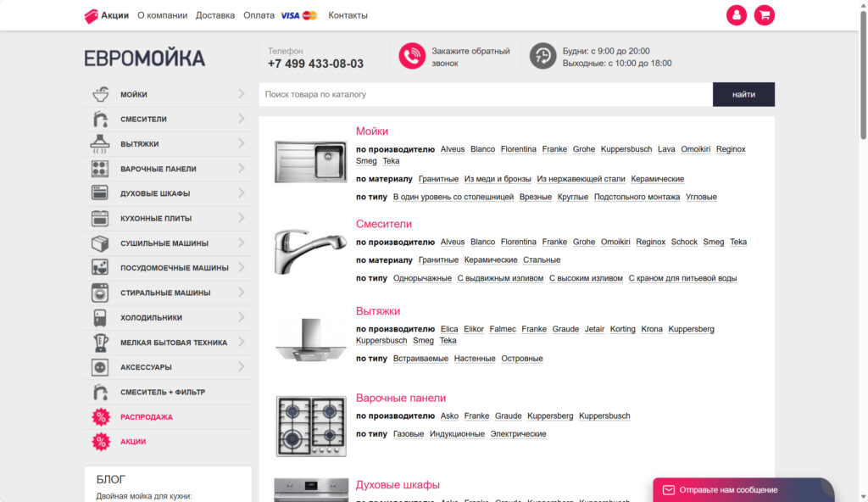This screenshot has width=868, height=502.
Task: Click the clock working-hours icon
Action: coord(542,56)
